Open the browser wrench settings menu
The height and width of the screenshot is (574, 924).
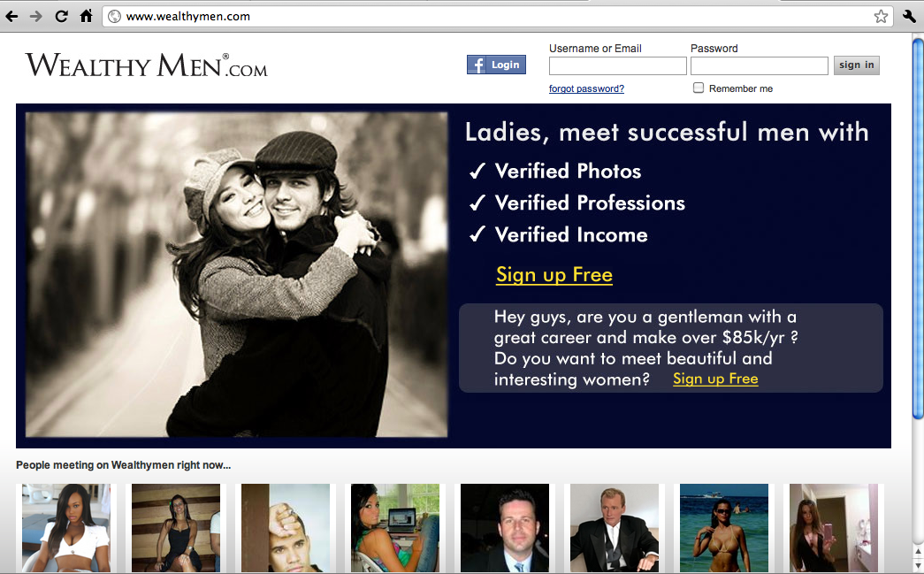coord(910,16)
